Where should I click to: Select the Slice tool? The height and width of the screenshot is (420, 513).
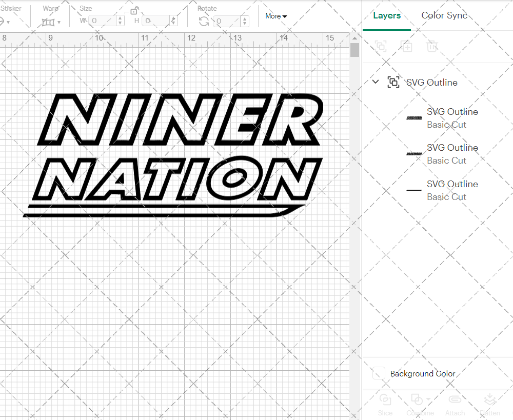(385, 405)
